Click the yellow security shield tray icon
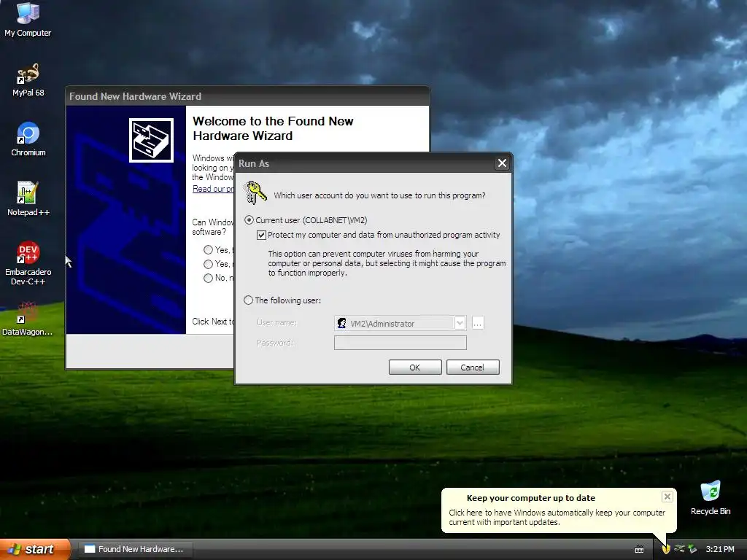Screen dimensions: 747x560 [x=666, y=549]
